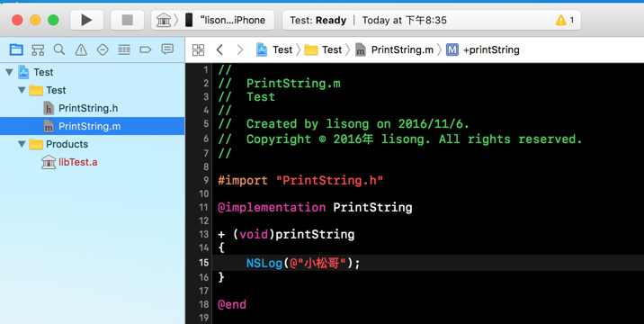
Task: Open the scheme selector showing iPhone device
Action: (213, 20)
